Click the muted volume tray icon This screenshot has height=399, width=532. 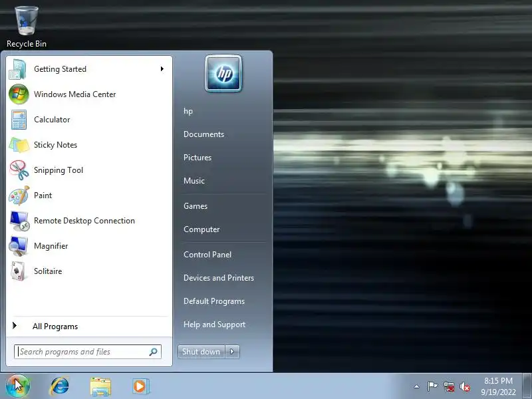click(465, 386)
